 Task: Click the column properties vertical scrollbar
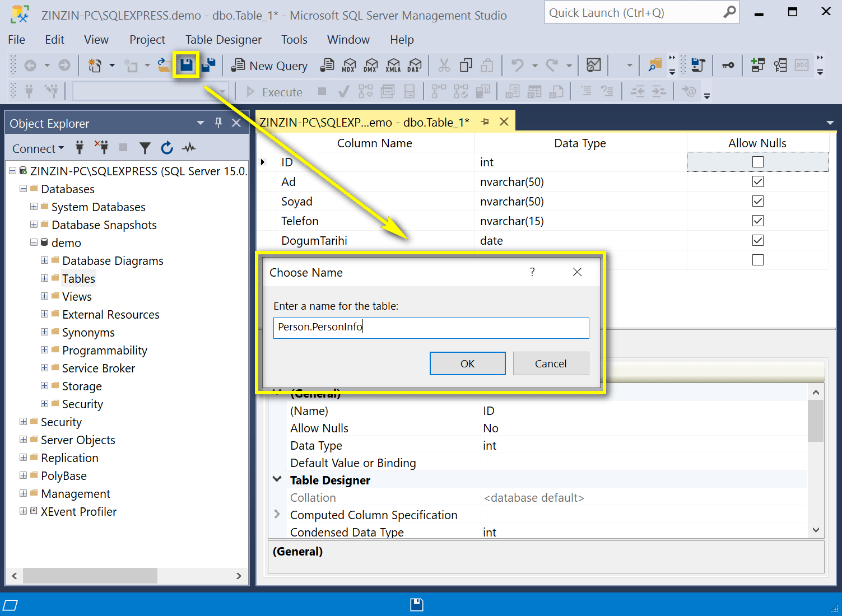click(816, 421)
